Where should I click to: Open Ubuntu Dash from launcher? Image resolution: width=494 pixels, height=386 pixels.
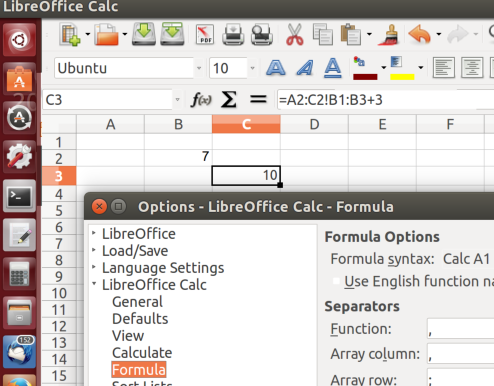click(19, 40)
